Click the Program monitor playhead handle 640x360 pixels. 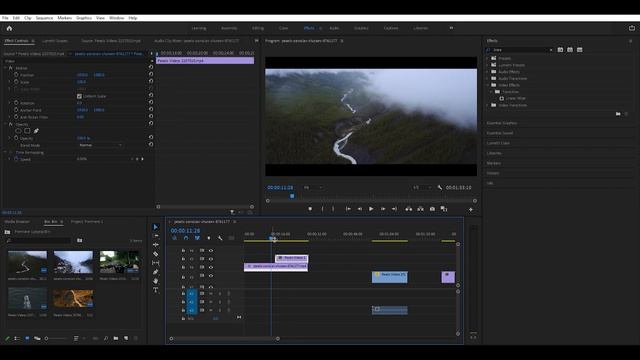(292, 196)
